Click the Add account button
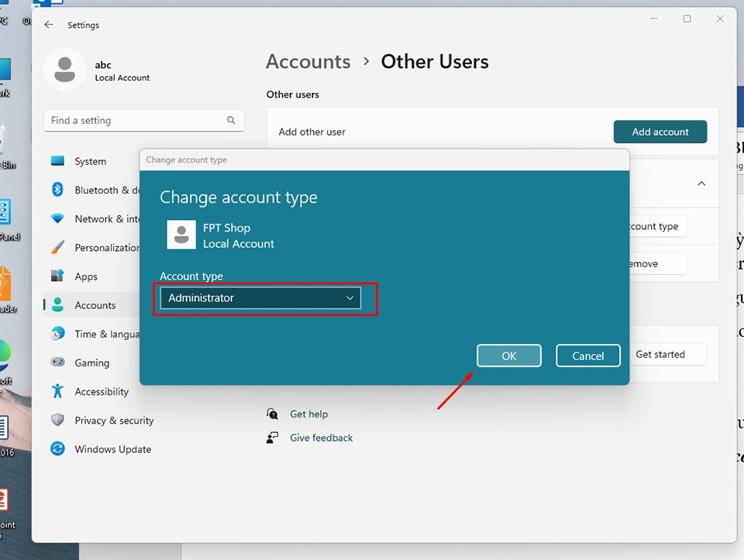The image size is (744, 560). [660, 132]
